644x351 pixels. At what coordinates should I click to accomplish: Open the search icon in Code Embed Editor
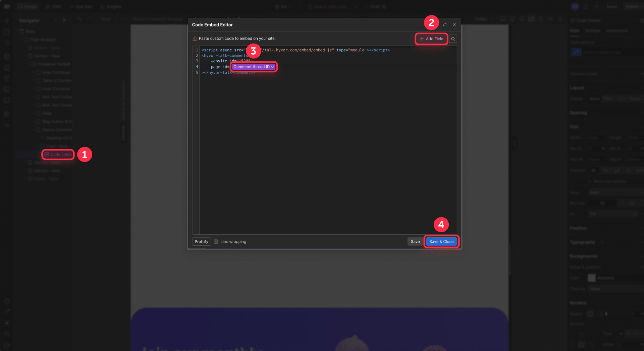(453, 39)
